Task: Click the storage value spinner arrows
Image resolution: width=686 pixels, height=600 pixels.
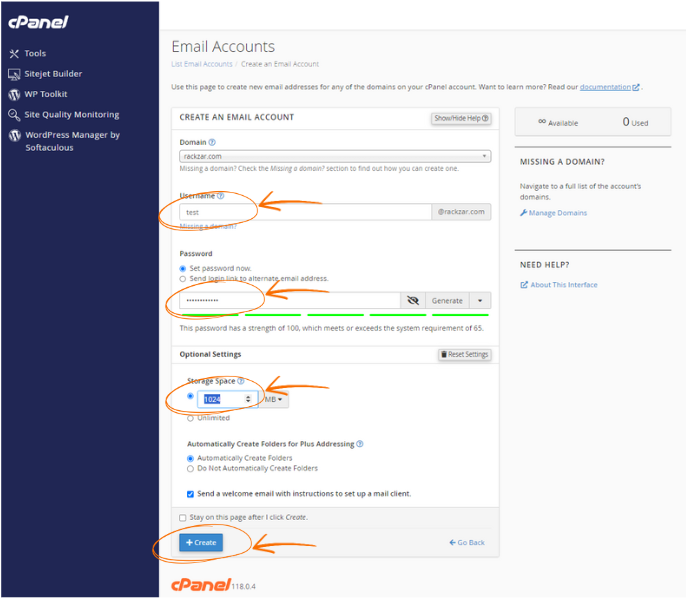Action: (248, 399)
